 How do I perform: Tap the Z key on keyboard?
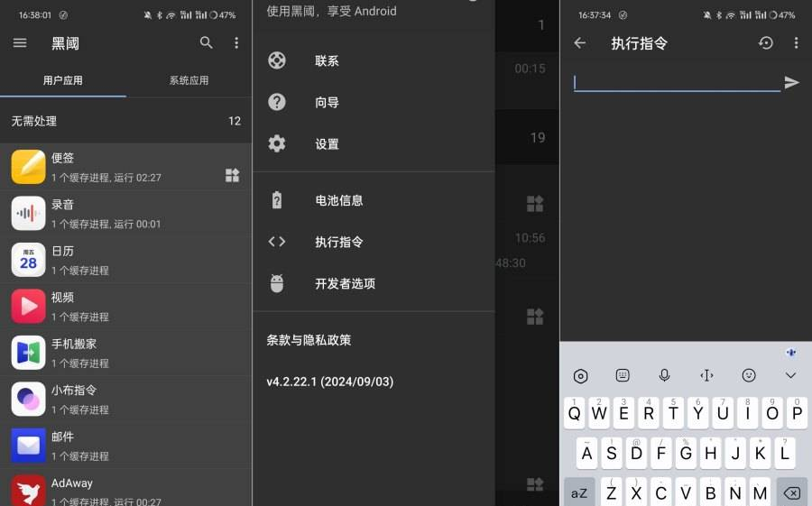pyautogui.click(x=612, y=492)
